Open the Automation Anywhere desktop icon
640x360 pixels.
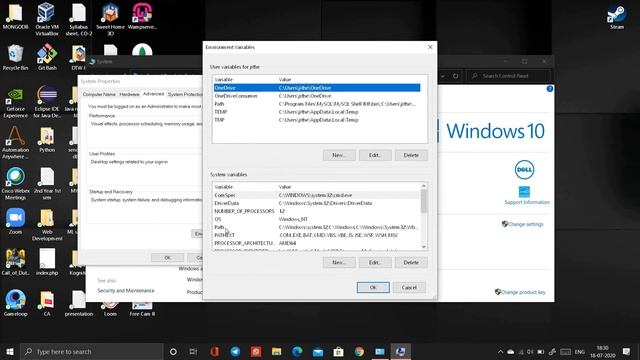coord(16,143)
